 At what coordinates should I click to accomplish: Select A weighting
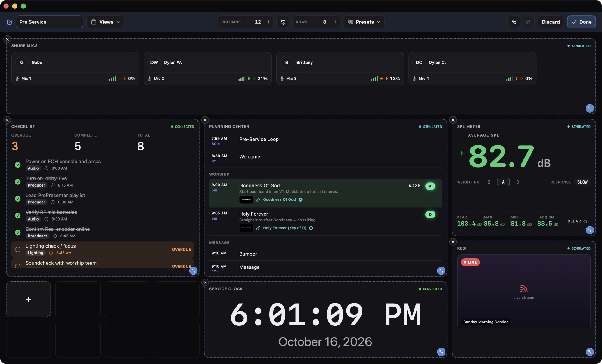pyautogui.click(x=503, y=182)
